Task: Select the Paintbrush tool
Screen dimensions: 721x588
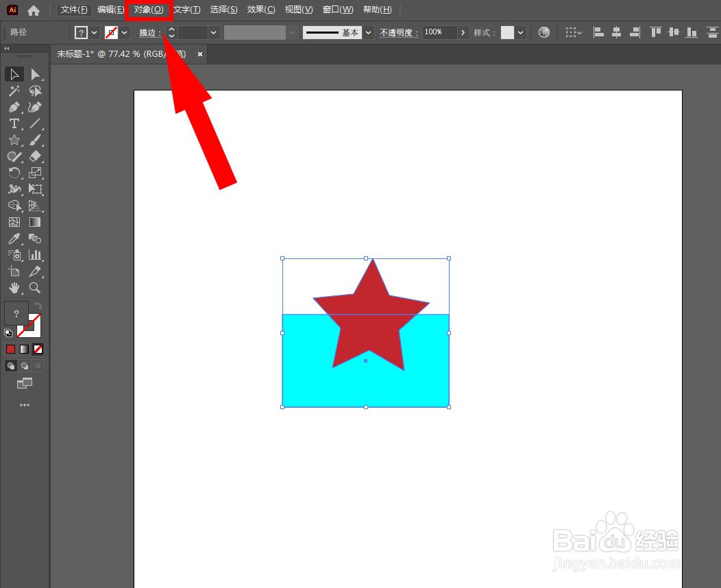Action: point(35,140)
